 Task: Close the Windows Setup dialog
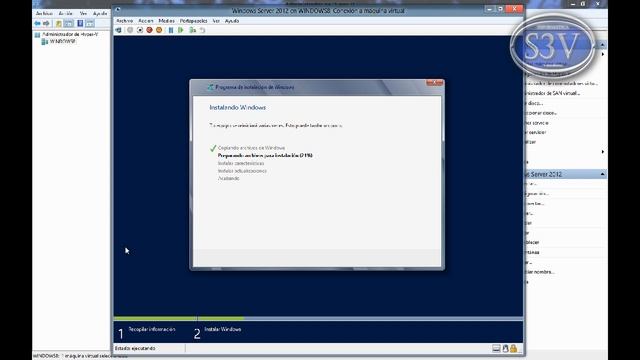pyautogui.click(x=434, y=83)
